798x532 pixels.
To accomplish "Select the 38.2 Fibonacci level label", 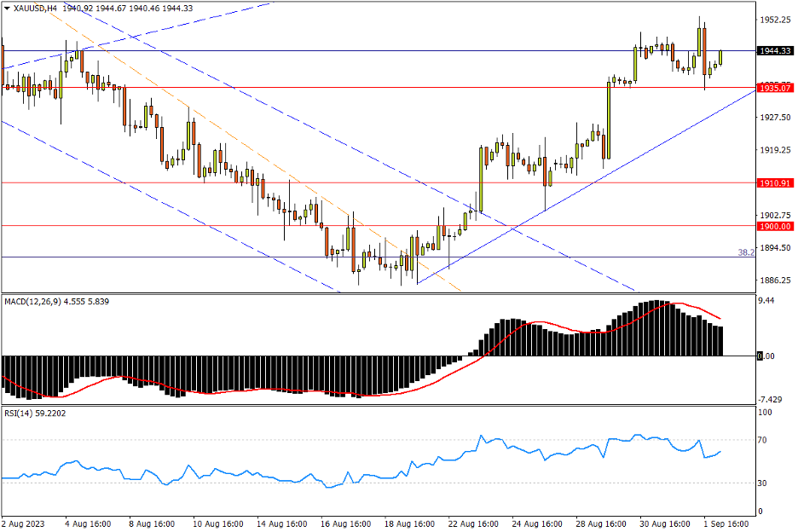I will click(745, 252).
